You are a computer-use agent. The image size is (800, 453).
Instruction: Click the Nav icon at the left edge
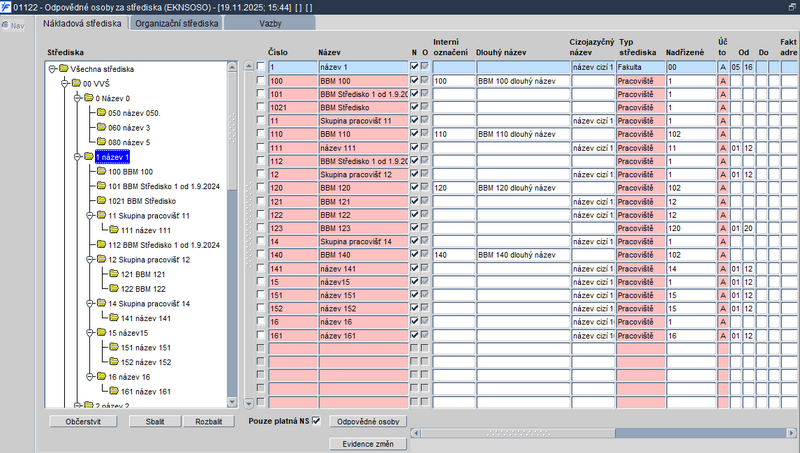pyautogui.click(x=5, y=25)
